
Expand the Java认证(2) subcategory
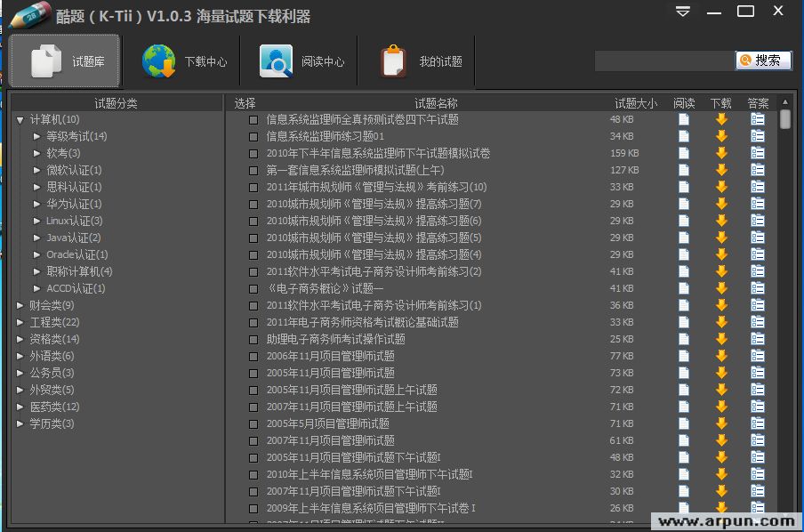tap(36, 238)
